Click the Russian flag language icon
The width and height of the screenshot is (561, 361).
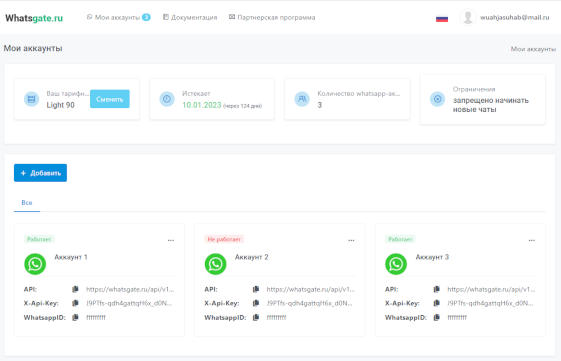(442, 18)
